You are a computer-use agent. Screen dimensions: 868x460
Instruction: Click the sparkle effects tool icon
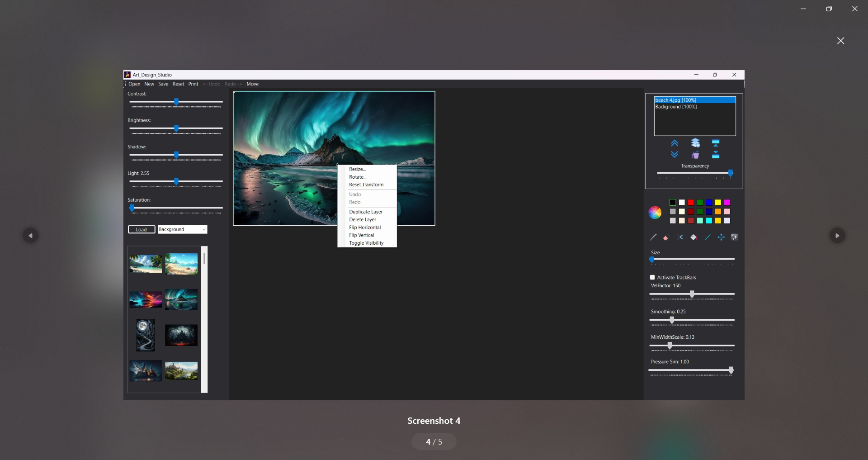pyautogui.click(x=735, y=237)
